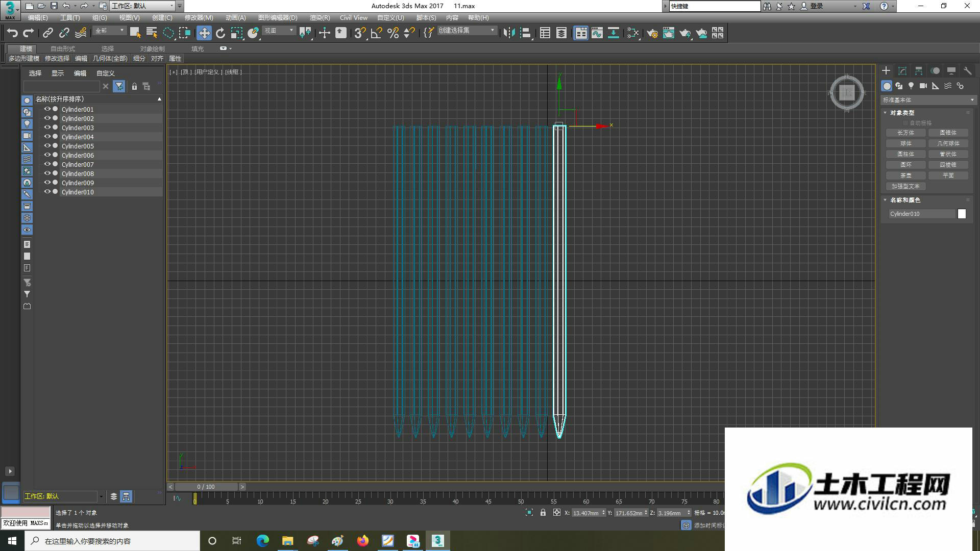Open the Utilities wrench panel icon
The height and width of the screenshot is (551, 980).
(968, 71)
